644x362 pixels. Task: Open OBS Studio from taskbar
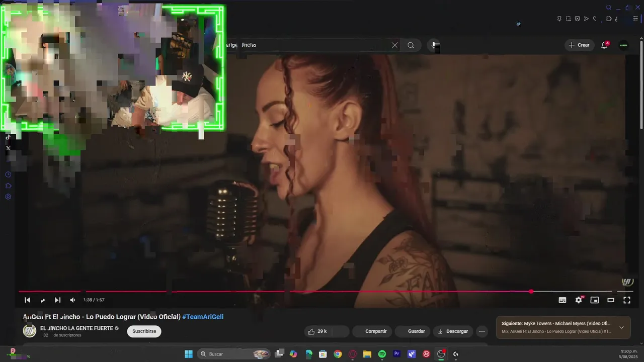point(441,354)
